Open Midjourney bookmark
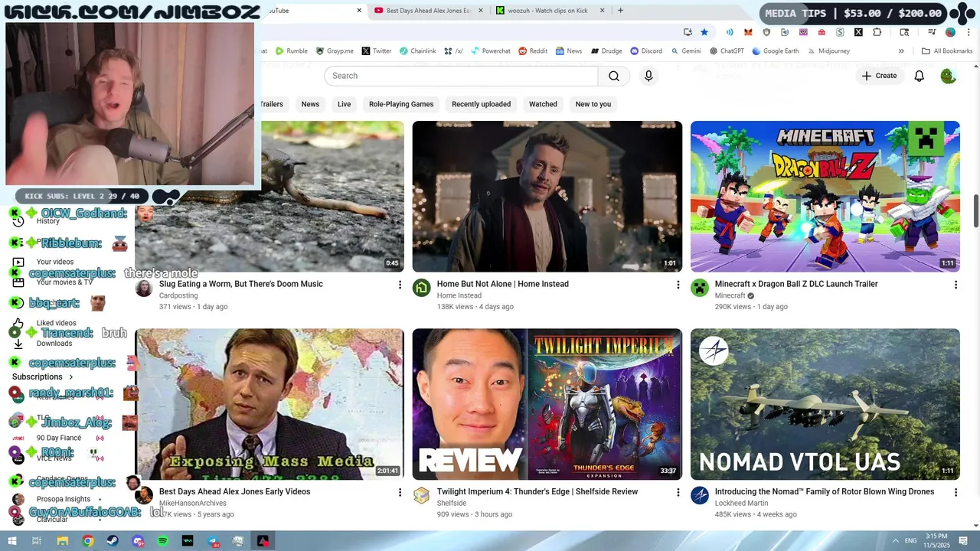The width and height of the screenshot is (980, 551). tap(828, 51)
